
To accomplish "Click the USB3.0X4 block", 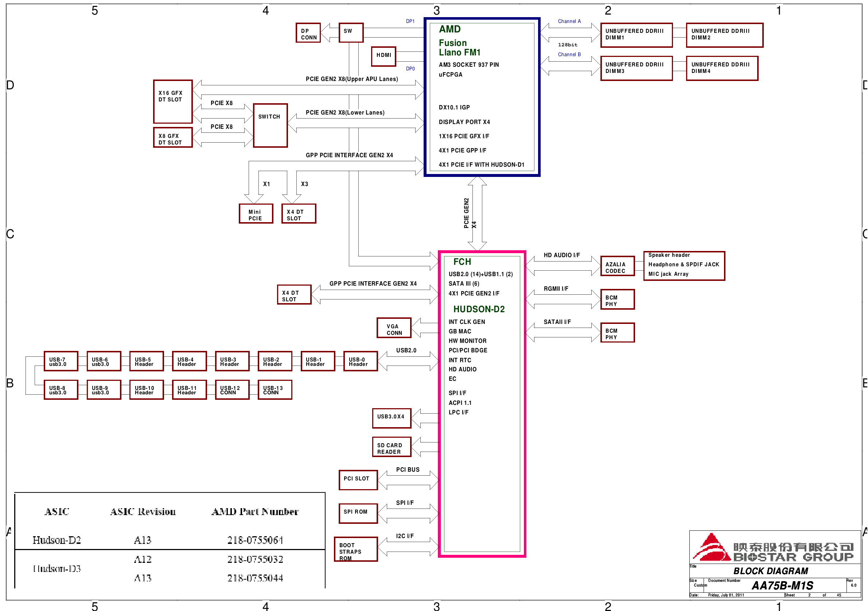I will click(x=391, y=418).
